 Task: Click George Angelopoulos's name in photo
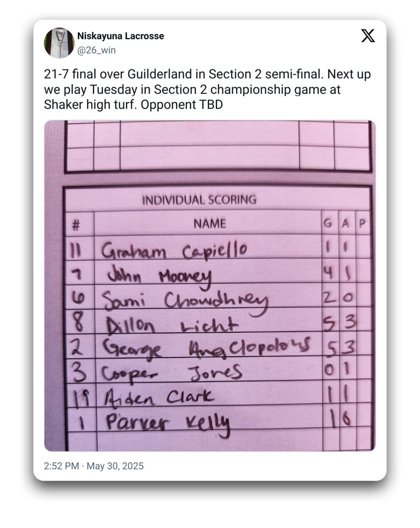(x=206, y=348)
